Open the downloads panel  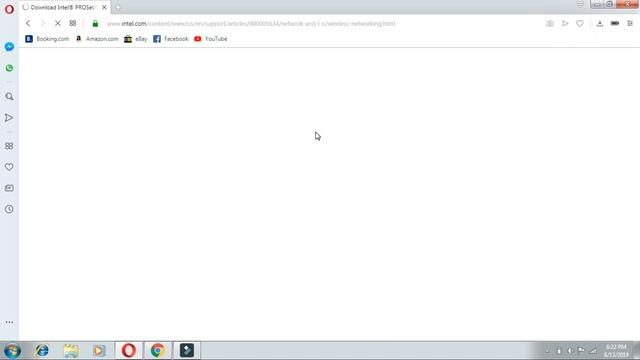pos(600,23)
